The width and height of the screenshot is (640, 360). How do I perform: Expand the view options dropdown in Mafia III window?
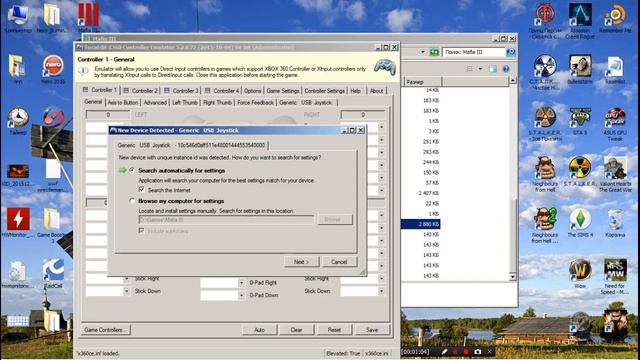pyautogui.click(x=480, y=69)
